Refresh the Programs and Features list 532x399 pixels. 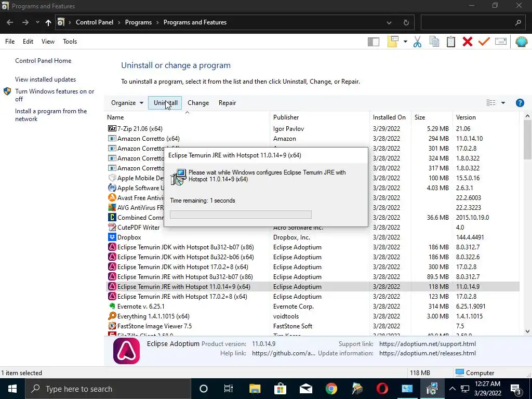406,23
